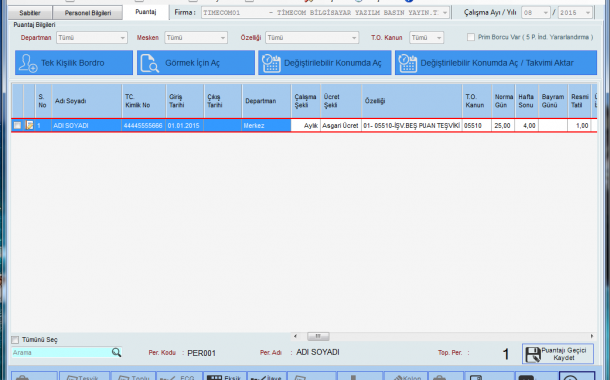
Task: Click the '01- 05510-İŞV.BEŞ PUAN TEŞVİKİ' cell
Action: pyautogui.click(x=412, y=126)
